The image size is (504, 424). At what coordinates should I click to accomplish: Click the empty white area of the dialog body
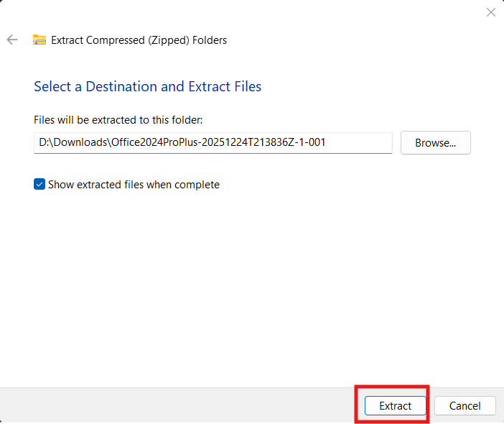pos(251,287)
